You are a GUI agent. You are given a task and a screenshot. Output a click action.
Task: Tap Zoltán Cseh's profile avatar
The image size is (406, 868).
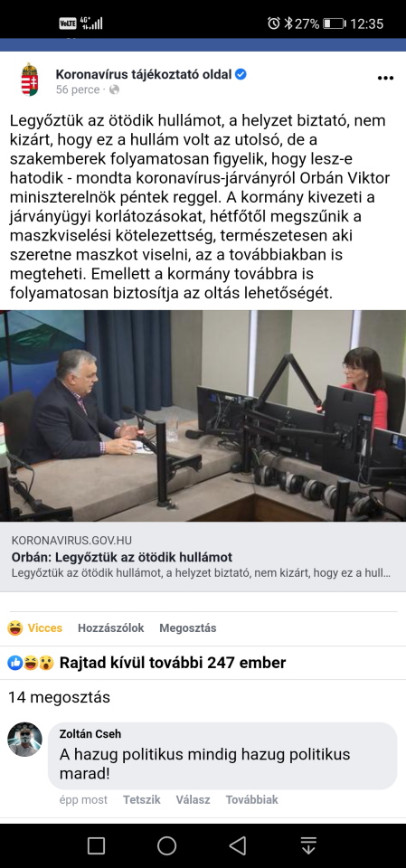[x=25, y=739]
